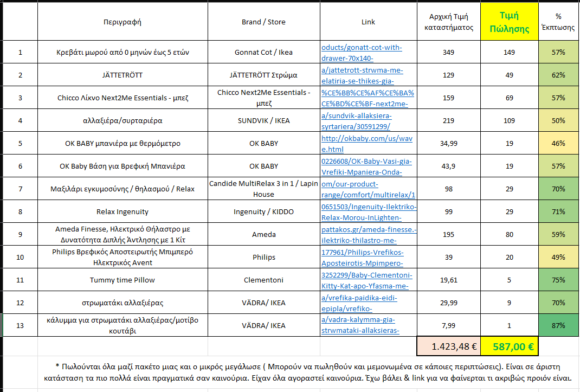The width and height of the screenshot is (580, 392).
Task: Click the 'Κρεβάτι μωρού από 0 μηνών' cell
Action: (x=123, y=52)
